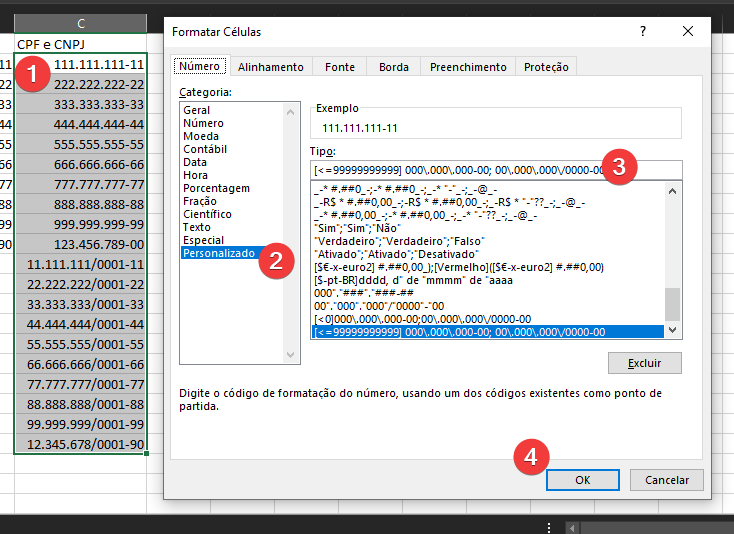Confirm with the OK button

click(x=583, y=480)
